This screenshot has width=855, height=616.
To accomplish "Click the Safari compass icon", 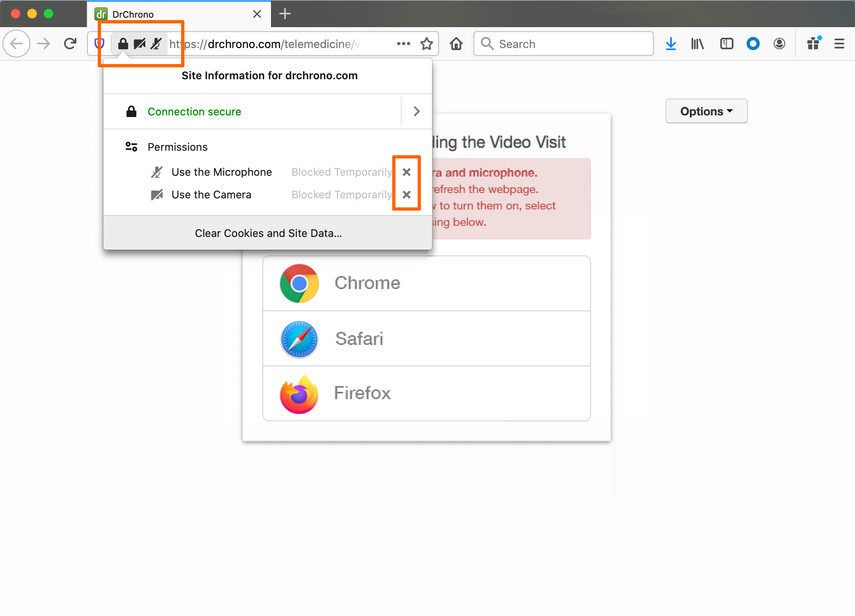I will click(299, 339).
